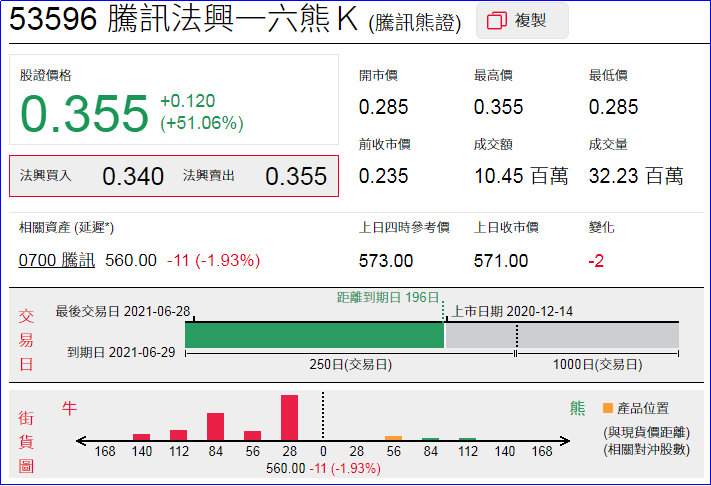Screen dimensions: 711x486
Task: Click the (相關對沖股數) legend note
Action: (x=646, y=449)
